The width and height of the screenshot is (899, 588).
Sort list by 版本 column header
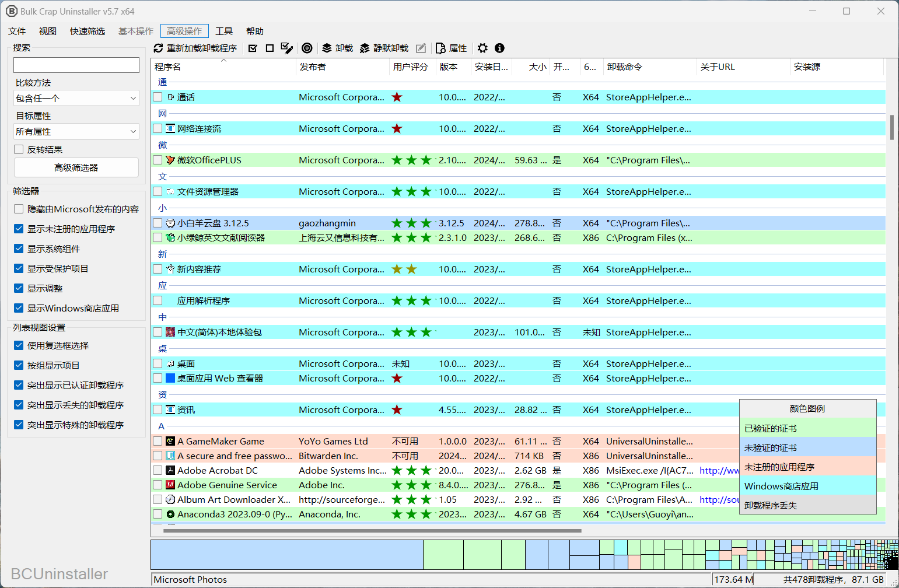click(453, 66)
